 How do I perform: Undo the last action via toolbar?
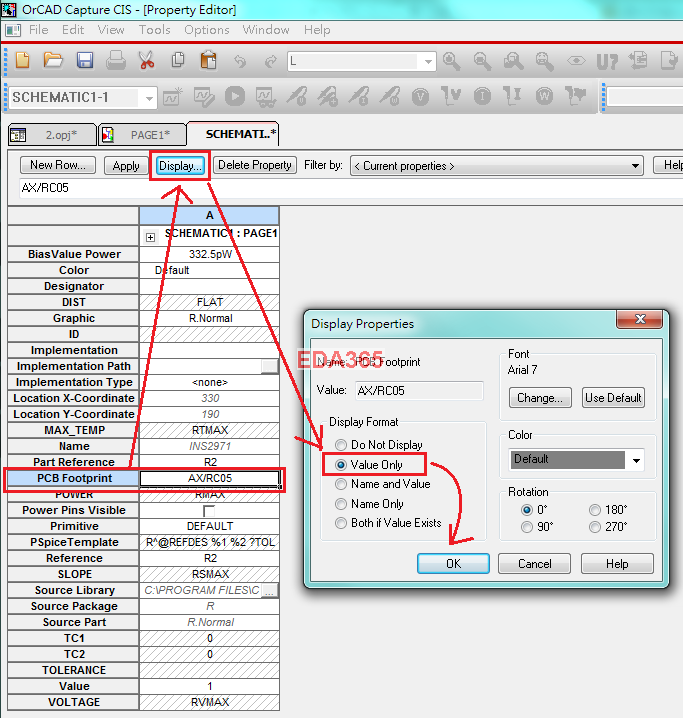tap(240, 61)
